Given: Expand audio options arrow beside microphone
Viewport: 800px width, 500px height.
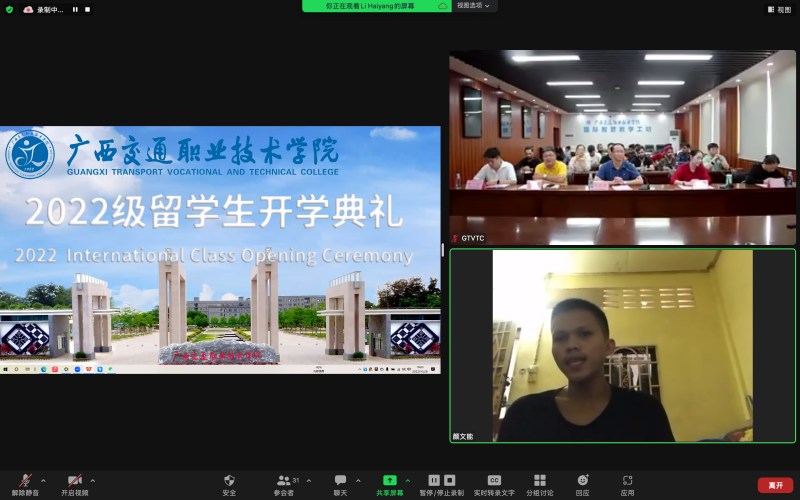Looking at the screenshot, I should tap(43, 480).
